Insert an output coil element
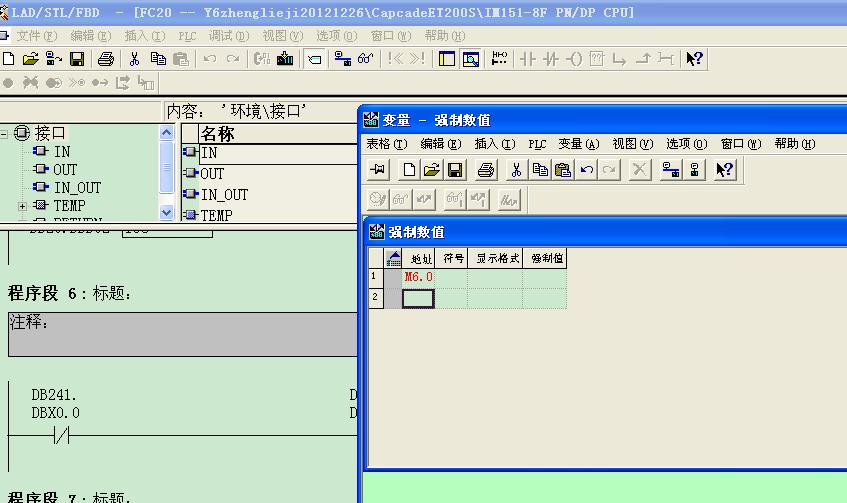Image resolution: width=847 pixels, height=503 pixels. [574, 59]
